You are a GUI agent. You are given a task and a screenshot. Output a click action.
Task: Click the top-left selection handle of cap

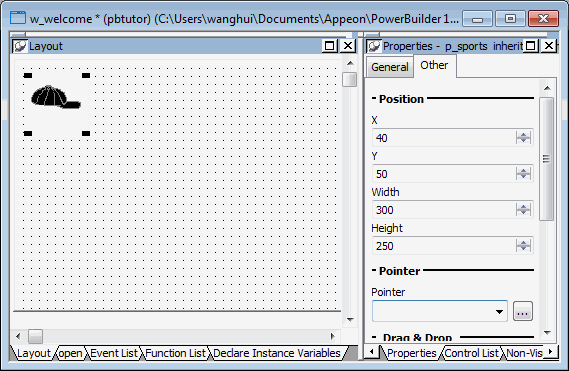pos(28,76)
